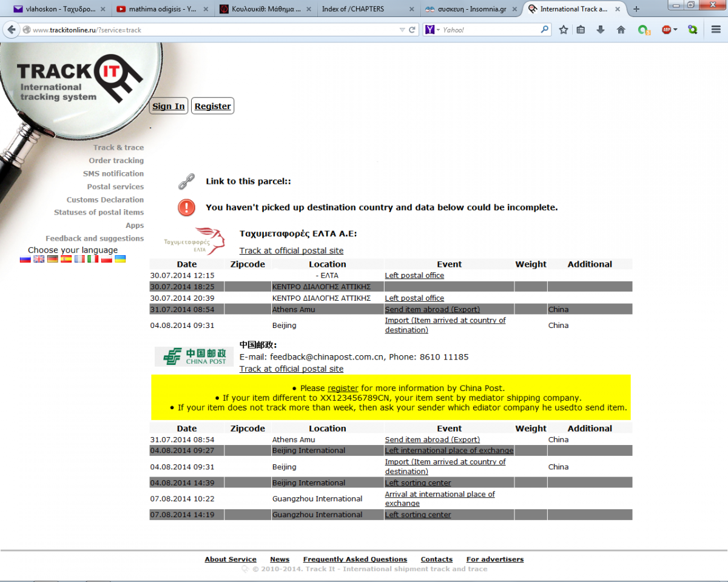Click the green circular extension icon with badge
Viewport: 728px width, 582px height.
[x=643, y=30]
